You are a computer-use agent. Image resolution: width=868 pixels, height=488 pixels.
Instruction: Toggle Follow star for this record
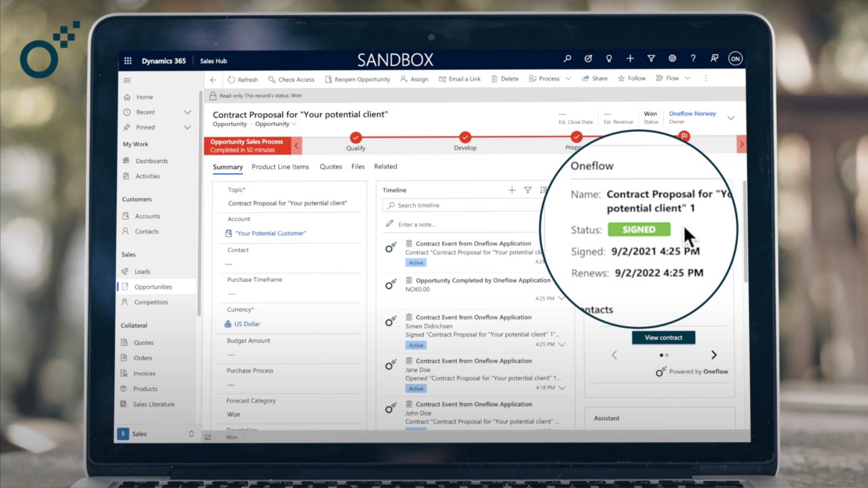coord(632,79)
